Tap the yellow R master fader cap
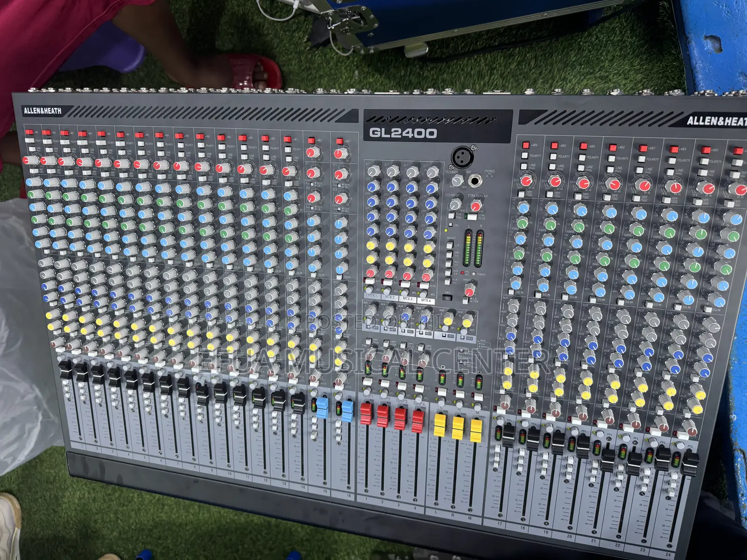The height and width of the screenshot is (560, 747). tap(458, 427)
